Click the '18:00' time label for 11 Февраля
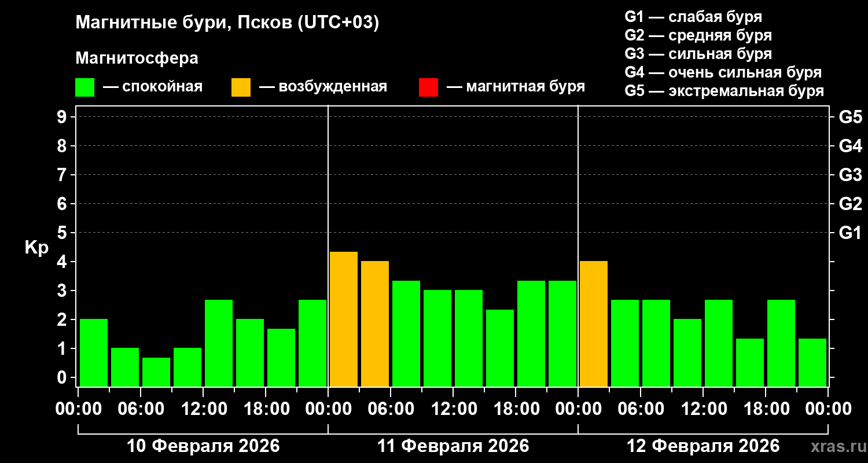The height and width of the screenshot is (463, 868). [x=516, y=409]
